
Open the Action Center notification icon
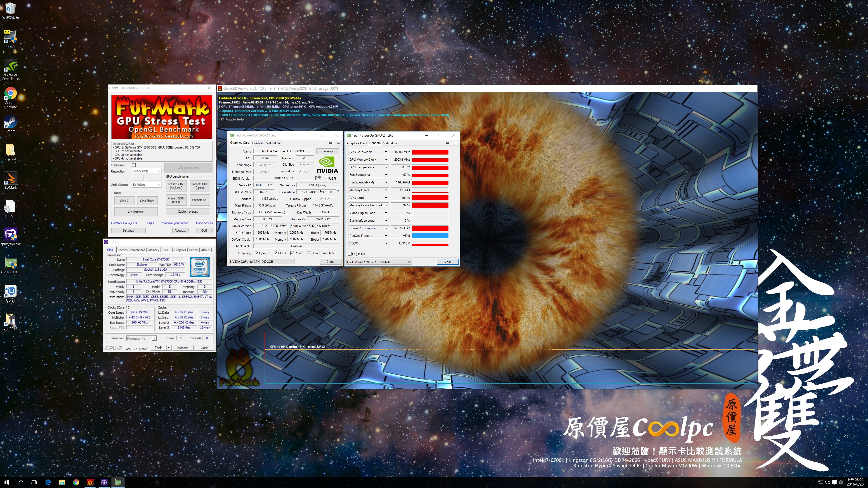click(834, 482)
